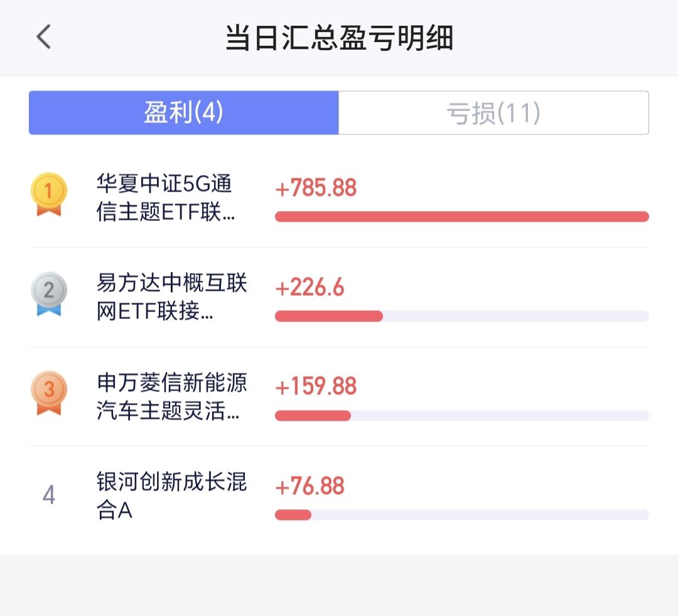This screenshot has height=616, width=678.
Task: Click the silver second-place medal icon
Action: [48, 293]
